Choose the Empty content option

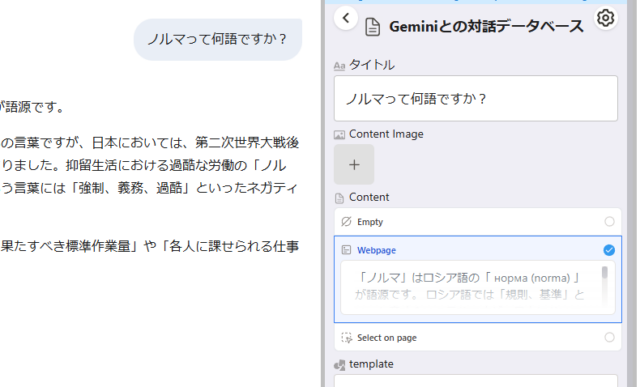478,222
